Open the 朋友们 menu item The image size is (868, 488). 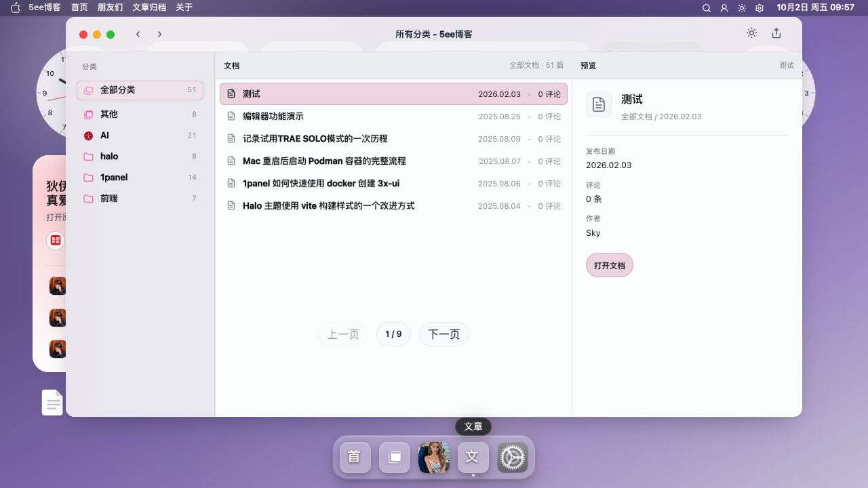pyautogui.click(x=110, y=7)
